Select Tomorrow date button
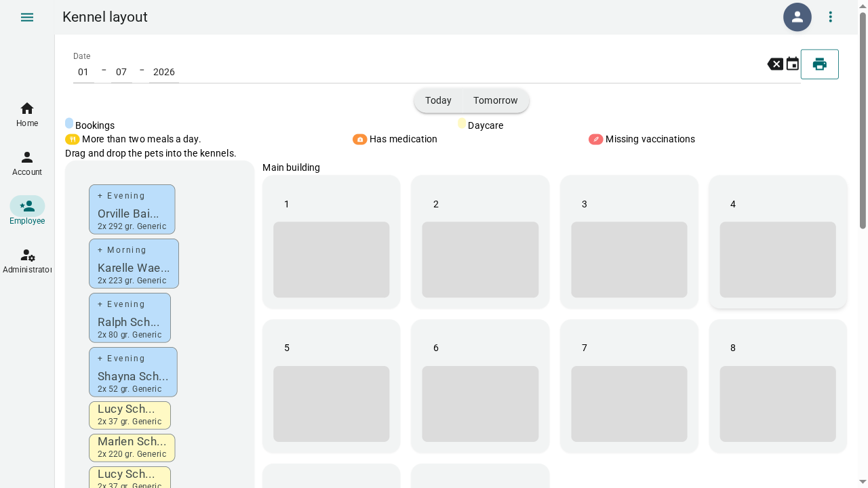The image size is (868, 488). [x=496, y=100]
